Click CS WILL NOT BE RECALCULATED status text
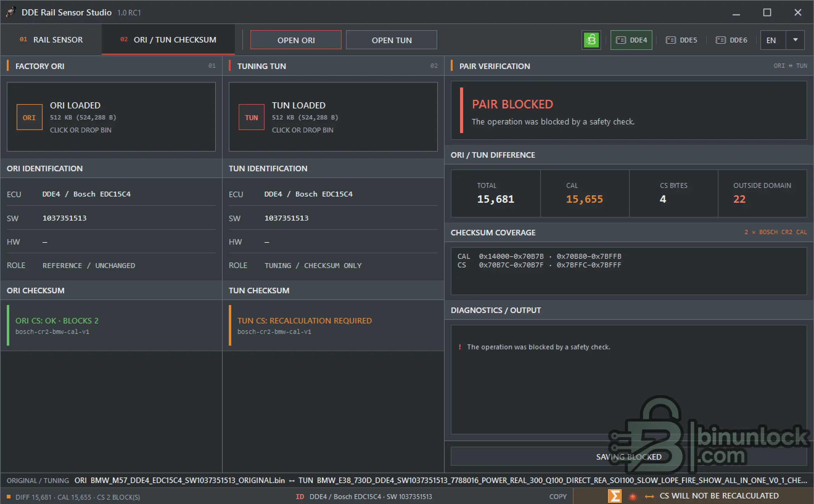Viewport: 814px width, 504px height. click(x=719, y=496)
